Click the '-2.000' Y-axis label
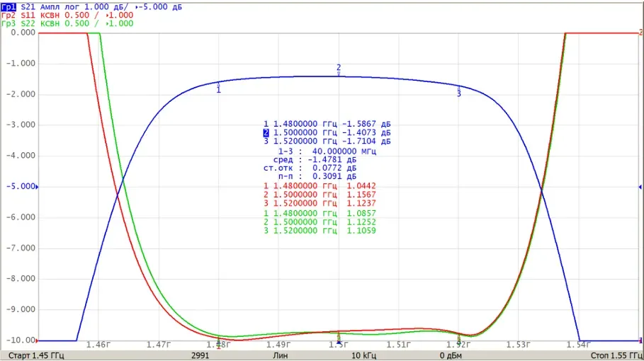644x361 pixels. click(x=21, y=94)
